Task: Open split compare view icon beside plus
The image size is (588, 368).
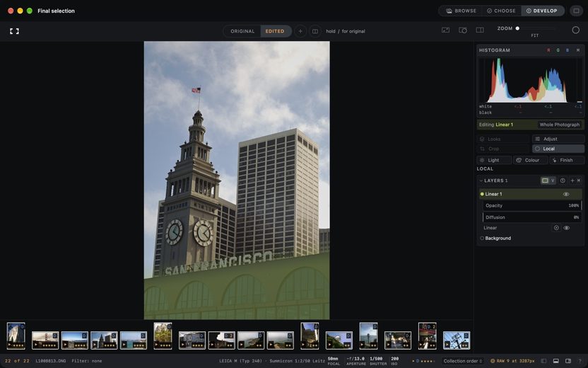Action: [315, 31]
